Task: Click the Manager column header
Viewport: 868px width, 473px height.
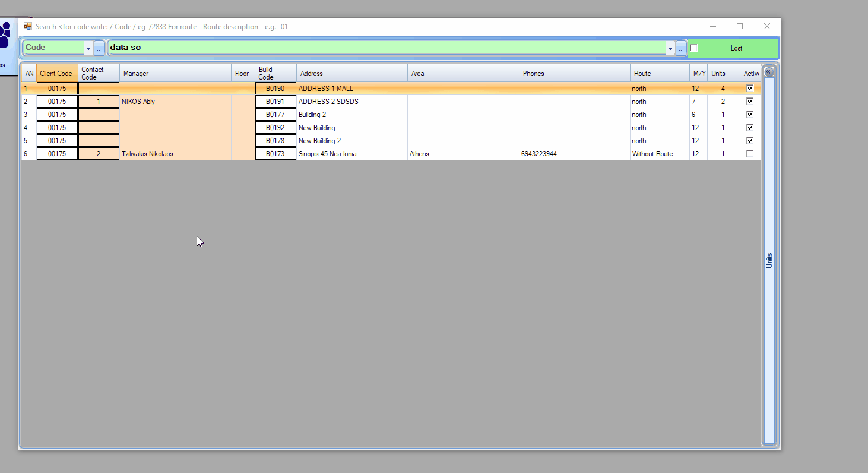Action: click(x=175, y=74)
